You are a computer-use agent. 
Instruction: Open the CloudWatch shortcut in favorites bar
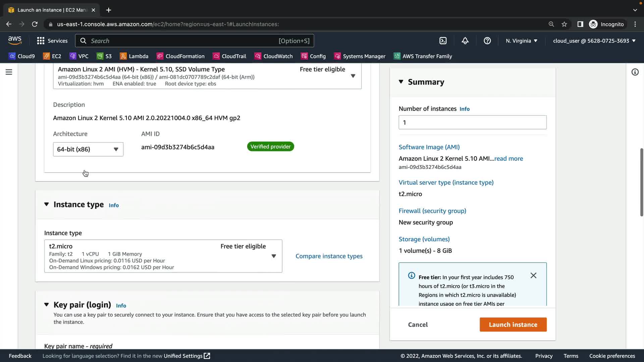coord(273,56)
